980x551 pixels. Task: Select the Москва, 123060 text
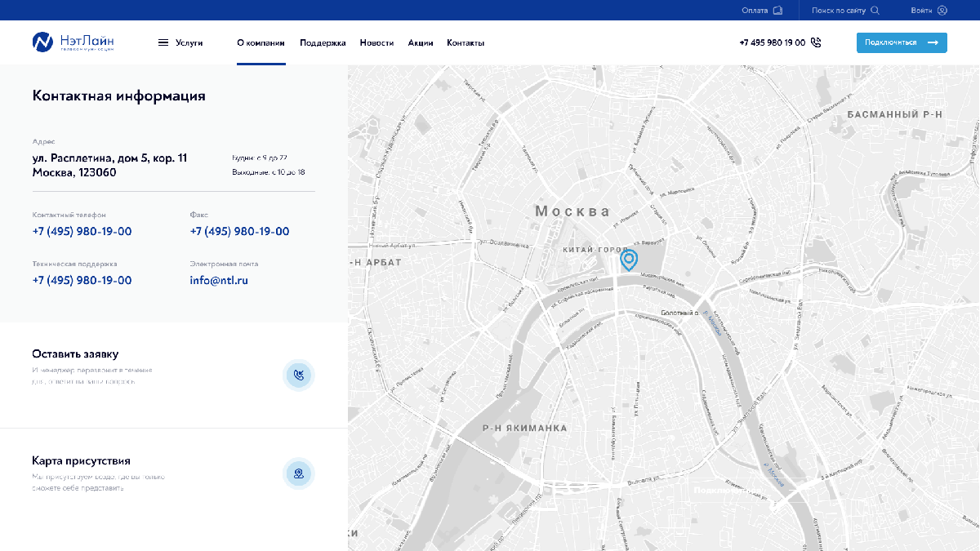pos(74,173)
